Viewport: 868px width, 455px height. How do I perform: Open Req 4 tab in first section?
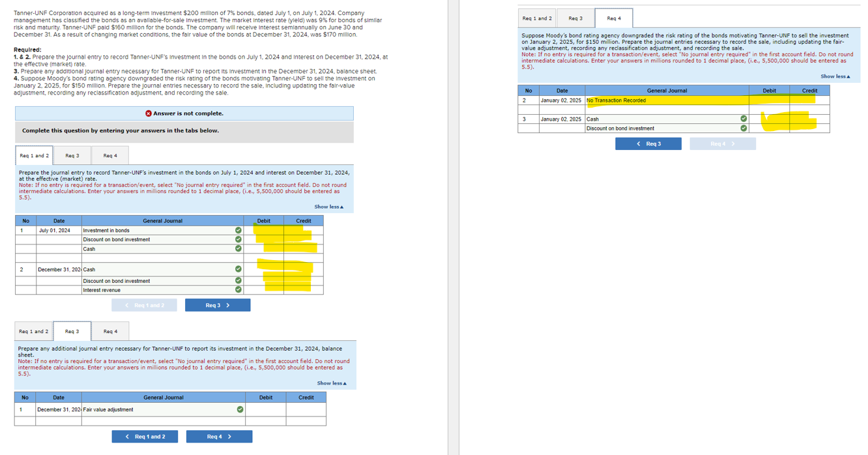pyautogui.click(x=110, y=156)
